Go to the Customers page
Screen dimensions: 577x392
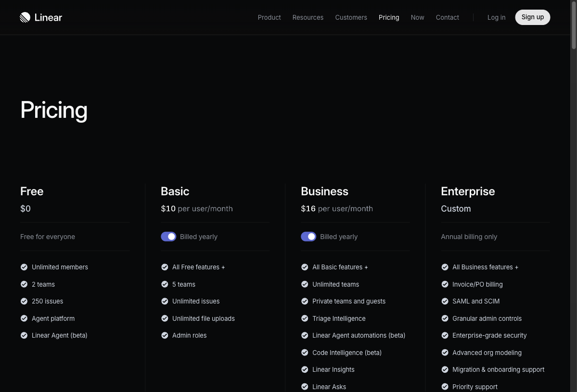[x=351, y=17]
